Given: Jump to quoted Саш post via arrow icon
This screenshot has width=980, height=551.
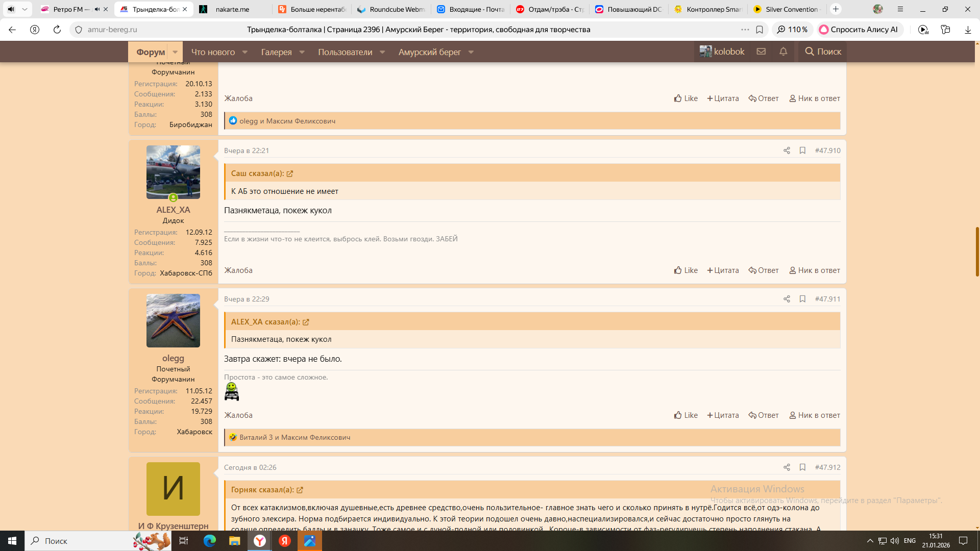Looking at the screenshot, I should (x=290, y=174).
